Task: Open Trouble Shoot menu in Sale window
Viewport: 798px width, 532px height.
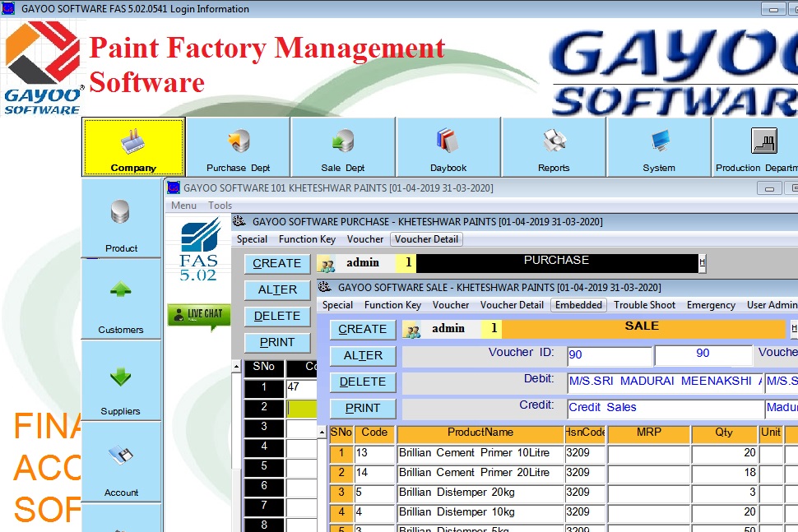Action: pyautogui.click(x=644, y=305)
